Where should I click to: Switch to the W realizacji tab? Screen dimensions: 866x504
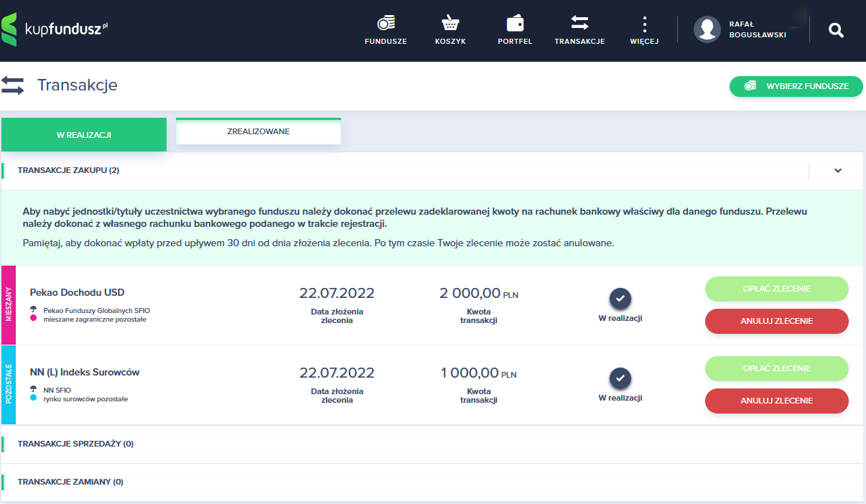[84, 134]
